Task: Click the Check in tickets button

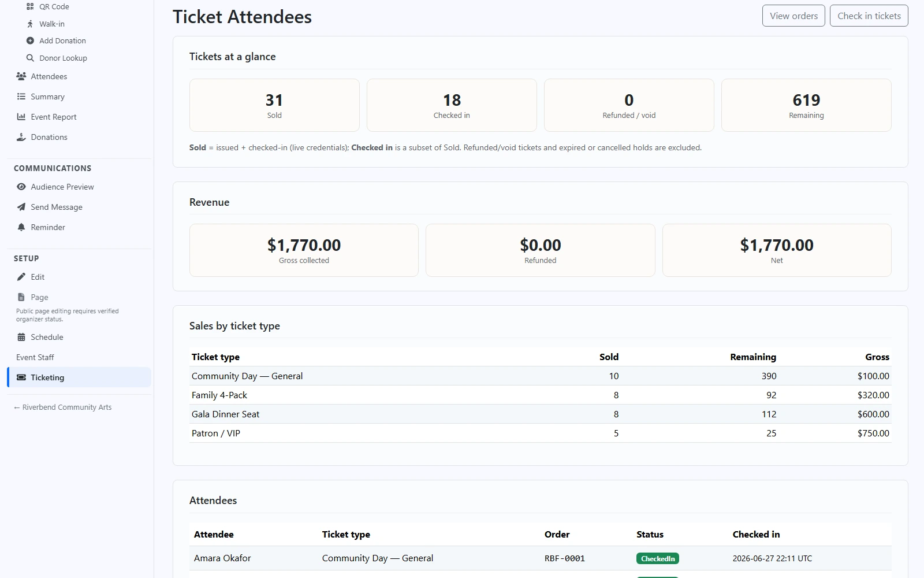Action: point(869,16)
